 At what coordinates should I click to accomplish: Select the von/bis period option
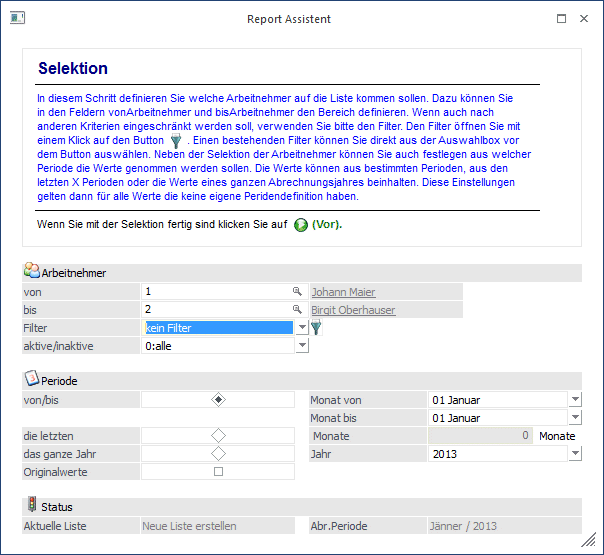coord(218,400)
